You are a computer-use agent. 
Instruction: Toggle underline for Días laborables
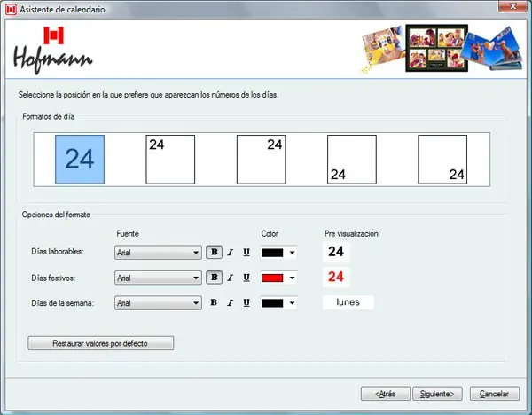point(246,253)
